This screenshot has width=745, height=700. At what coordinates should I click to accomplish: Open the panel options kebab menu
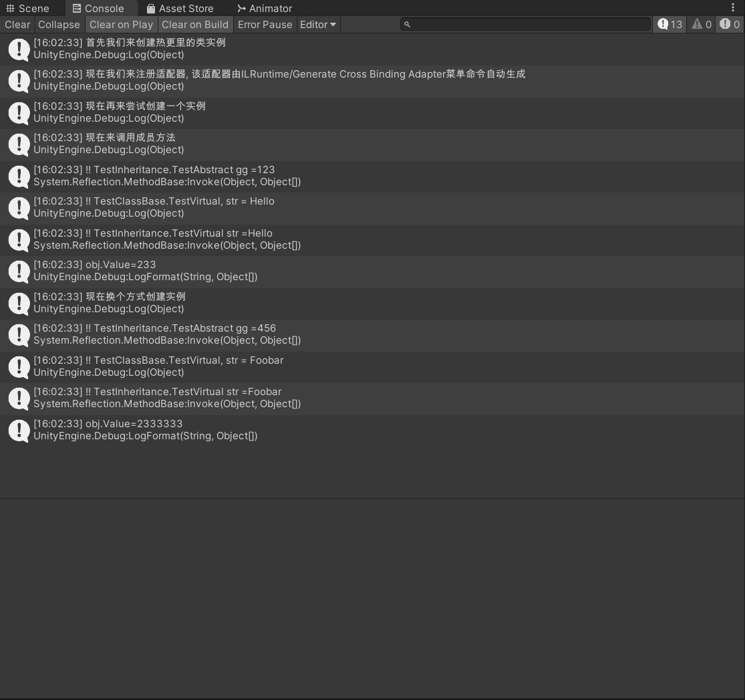[733, 8]
